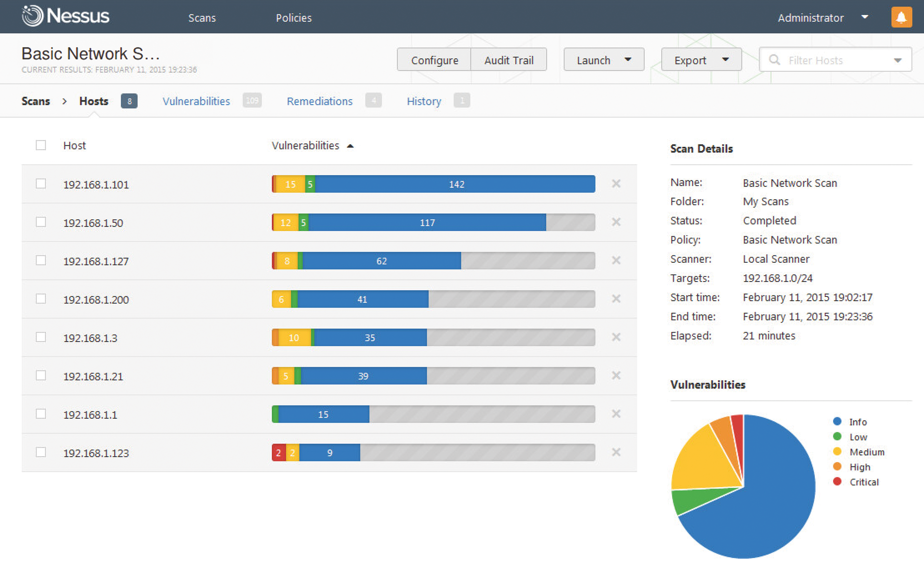Dismiss host 192.168.1.50 using the X icon
The width and height of the screenshot is (924, 578).
[616, 222]
